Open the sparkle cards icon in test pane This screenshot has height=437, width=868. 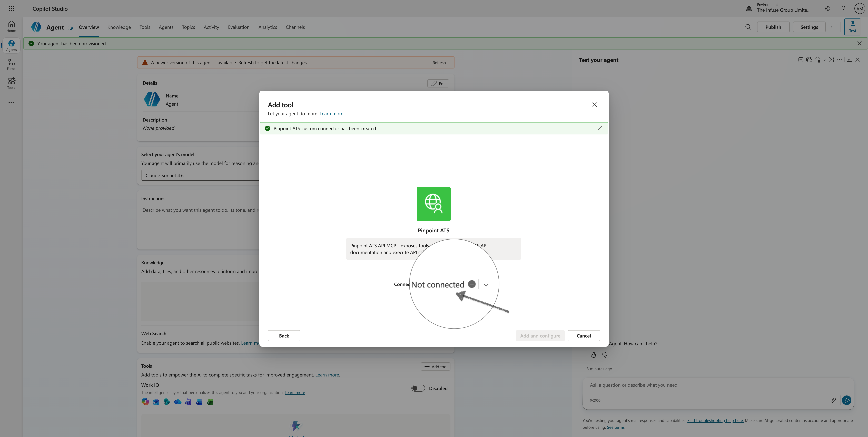pyautogui.click(x=809, y=60)
